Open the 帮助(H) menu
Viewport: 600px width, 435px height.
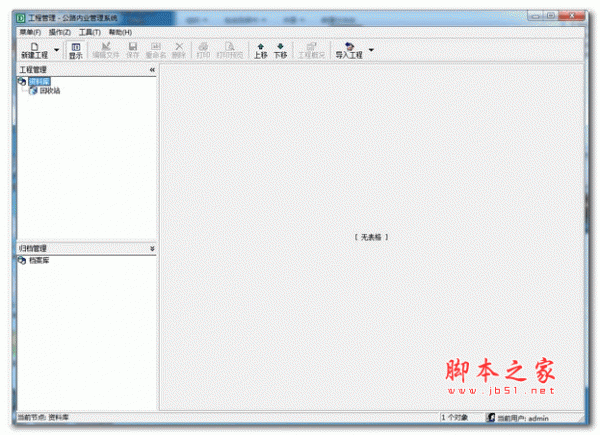coord(120,32)
